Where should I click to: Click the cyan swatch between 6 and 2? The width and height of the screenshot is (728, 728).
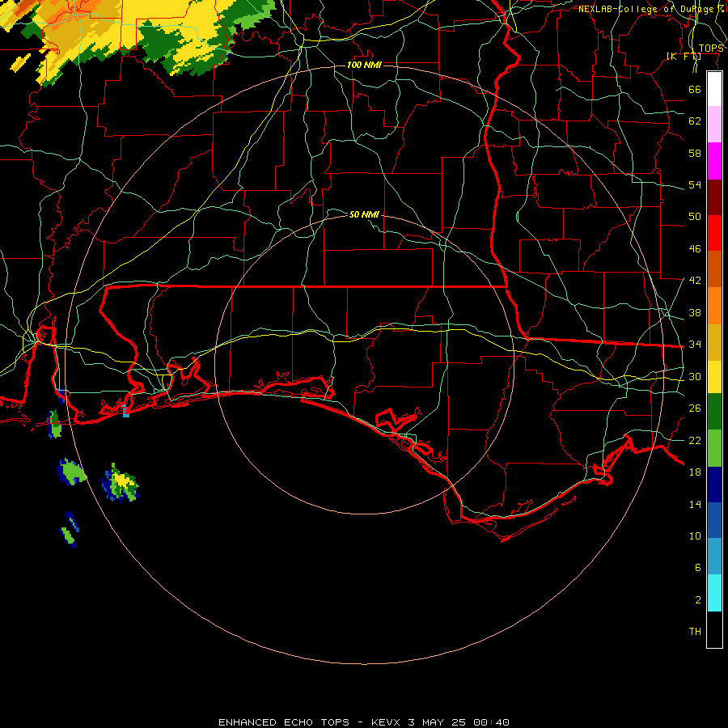(x=714, y=593)
